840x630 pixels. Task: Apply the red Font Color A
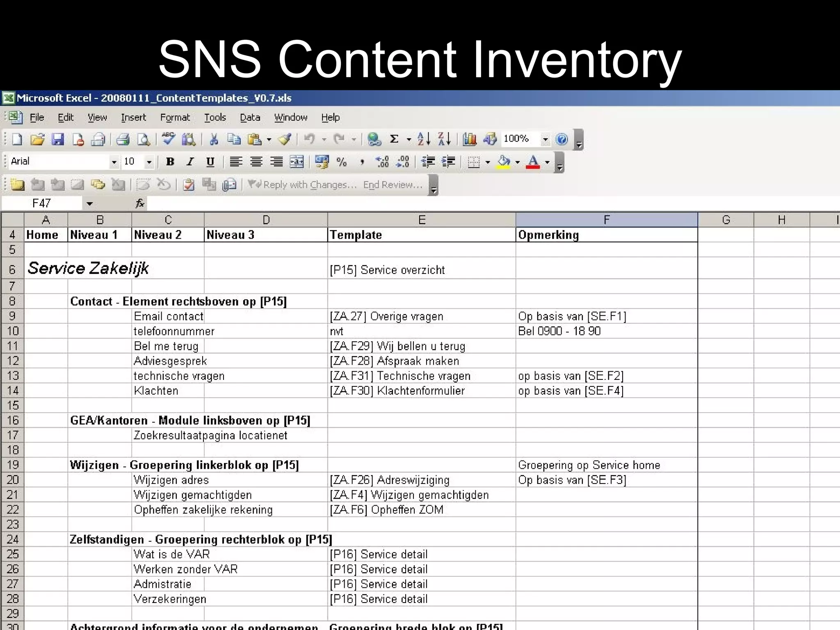533,162
